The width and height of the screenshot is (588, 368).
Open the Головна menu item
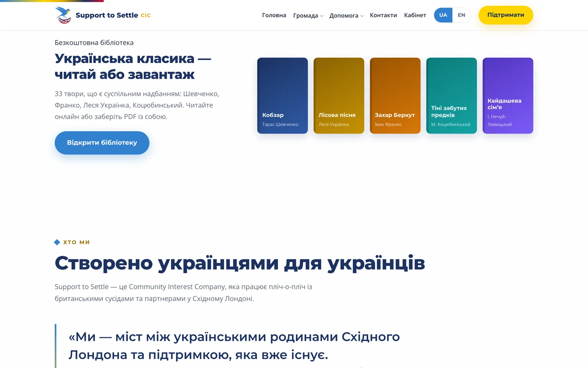tap(274, 15)
